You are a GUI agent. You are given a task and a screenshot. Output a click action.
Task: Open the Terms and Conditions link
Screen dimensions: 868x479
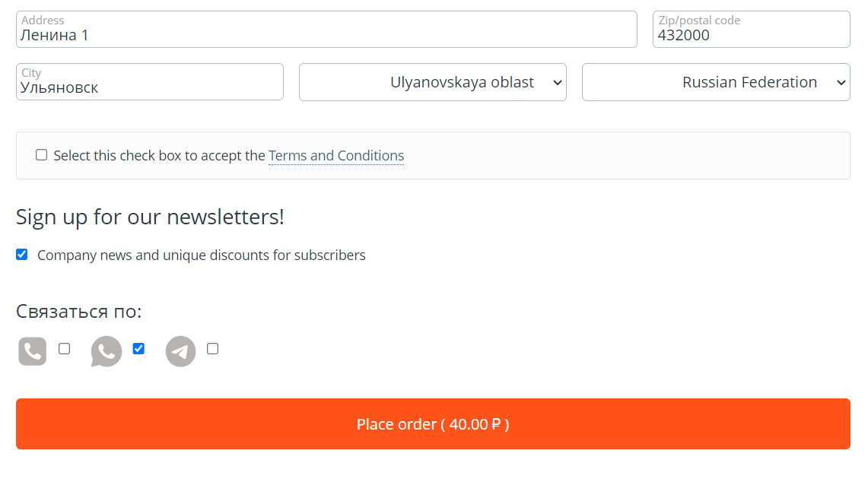[336, 156]
